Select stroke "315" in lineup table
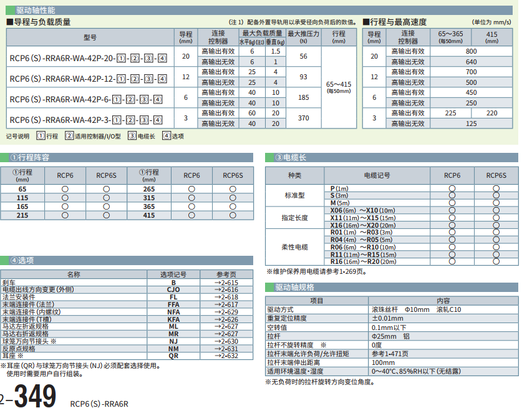 tap(149, 198)
